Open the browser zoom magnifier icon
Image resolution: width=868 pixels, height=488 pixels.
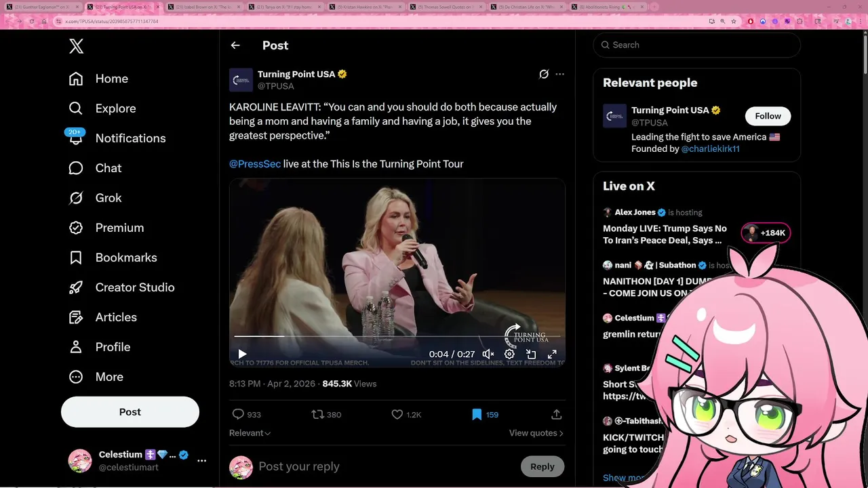click(x=723, y=21)
